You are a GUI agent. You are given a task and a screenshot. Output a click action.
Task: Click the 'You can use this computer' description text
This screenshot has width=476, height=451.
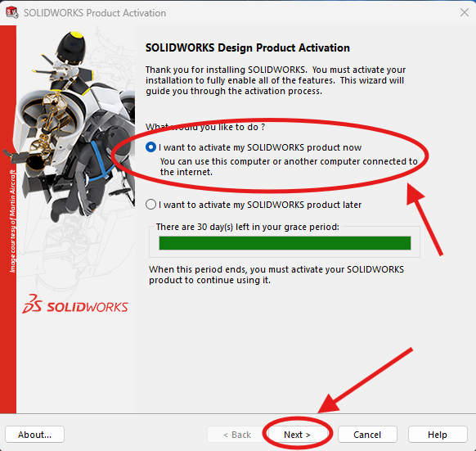[x=289, y=166]
